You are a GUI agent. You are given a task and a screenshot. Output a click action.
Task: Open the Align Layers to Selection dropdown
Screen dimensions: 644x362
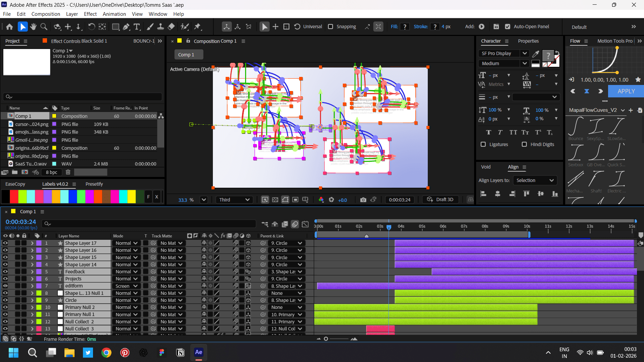coord(535,180)
